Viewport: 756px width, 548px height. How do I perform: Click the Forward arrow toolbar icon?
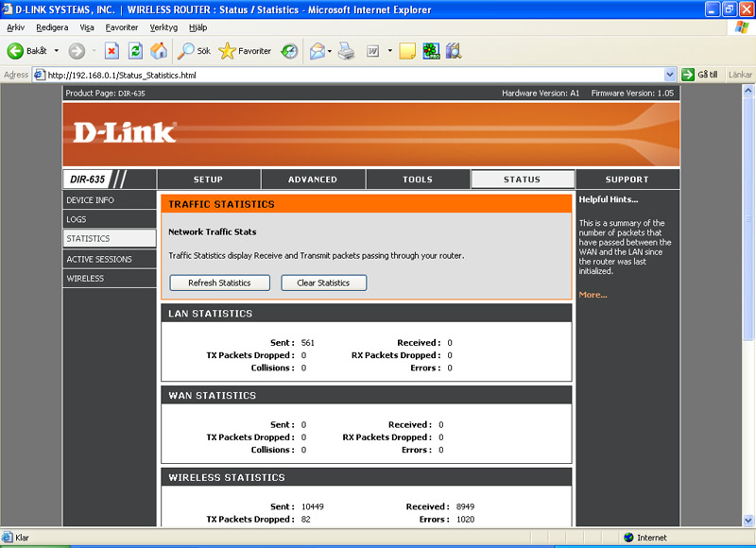[x=77, y=51]
